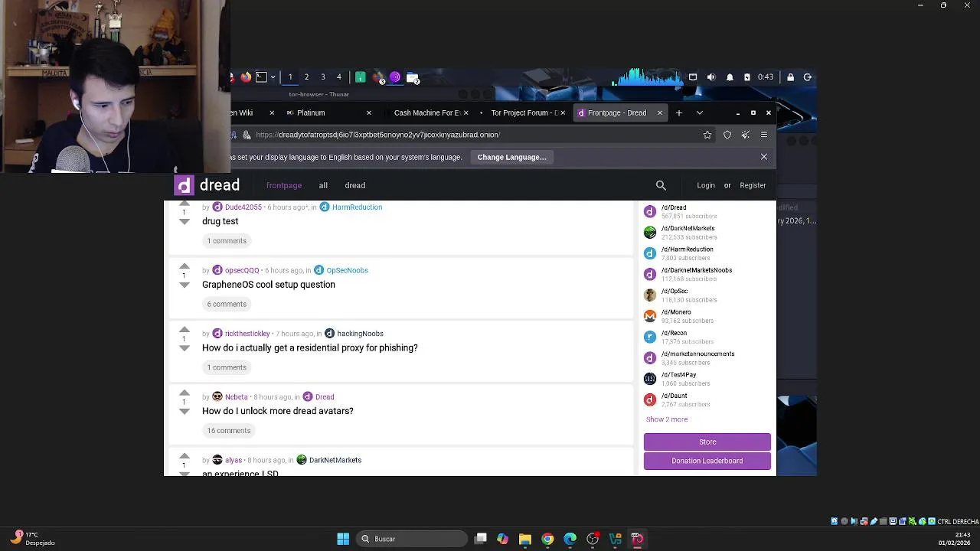Downvote the GrapheneOS cool setup question post
Screen dimensions: 980x551
(x=184, y=285)
